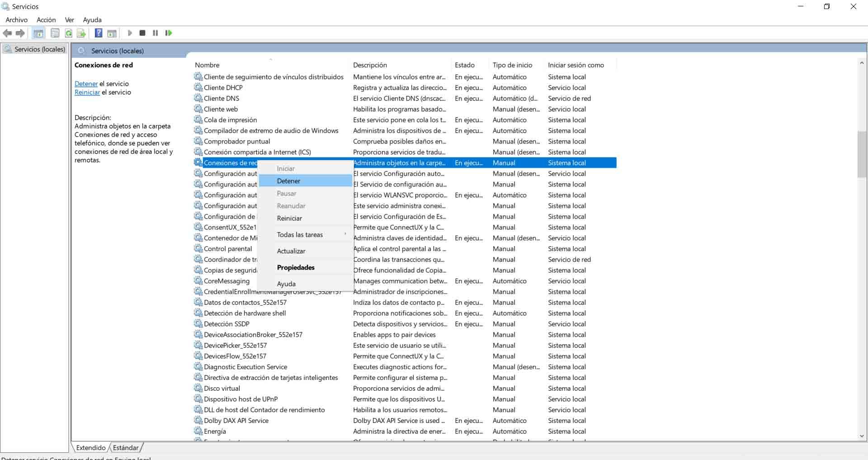Click 'Servicio de red' in the Cliente DNS row
Screen dimensions: 868x460
569,98
